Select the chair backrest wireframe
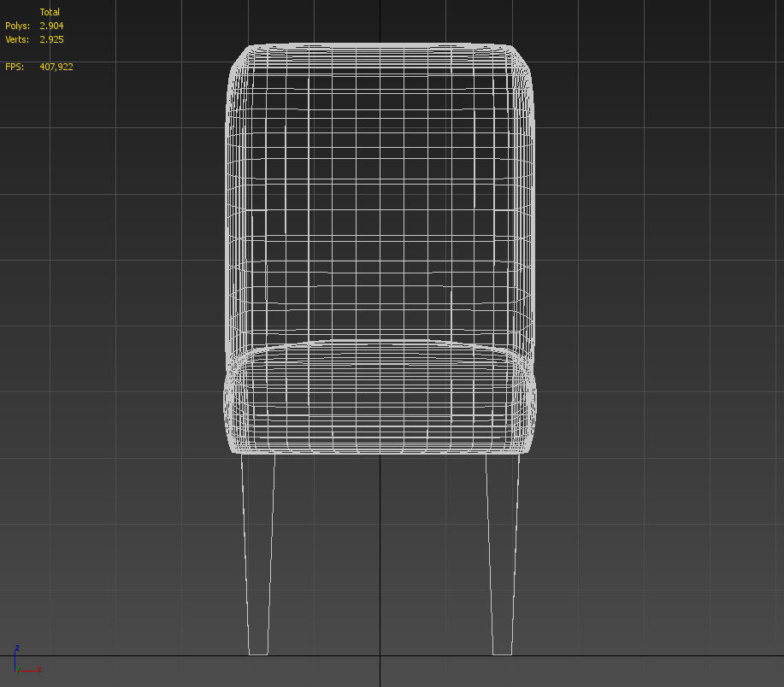Image resolution: width=784 pixels, height=687 pixels. (380, 200)
